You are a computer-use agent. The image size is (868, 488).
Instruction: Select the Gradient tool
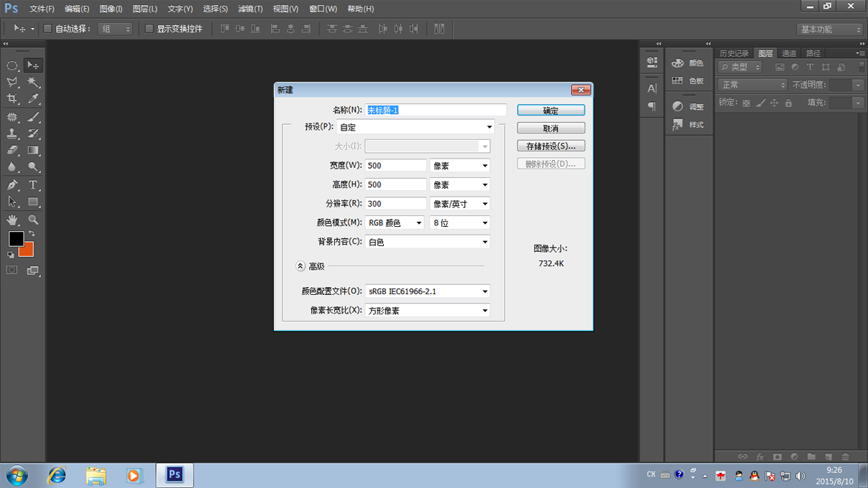click(33, 151)
